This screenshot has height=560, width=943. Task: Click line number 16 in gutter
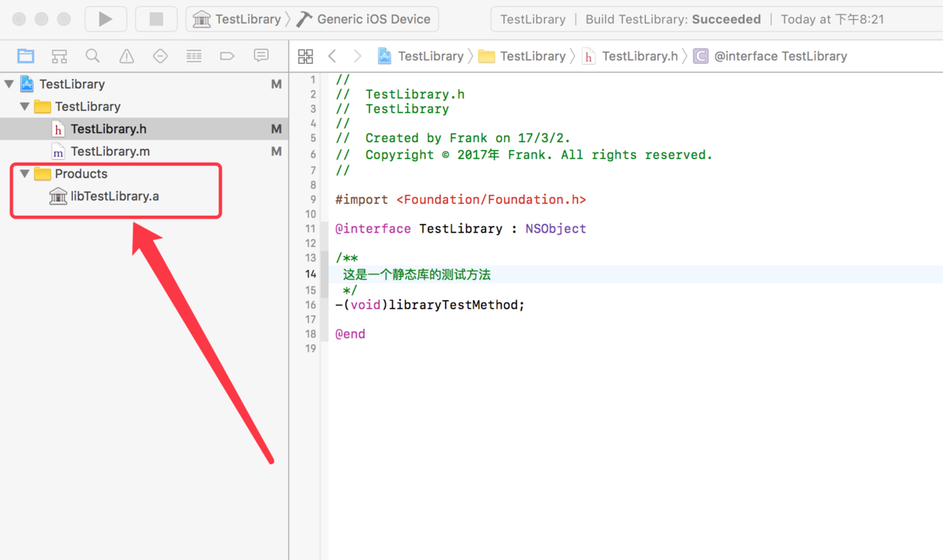[310, 305]
